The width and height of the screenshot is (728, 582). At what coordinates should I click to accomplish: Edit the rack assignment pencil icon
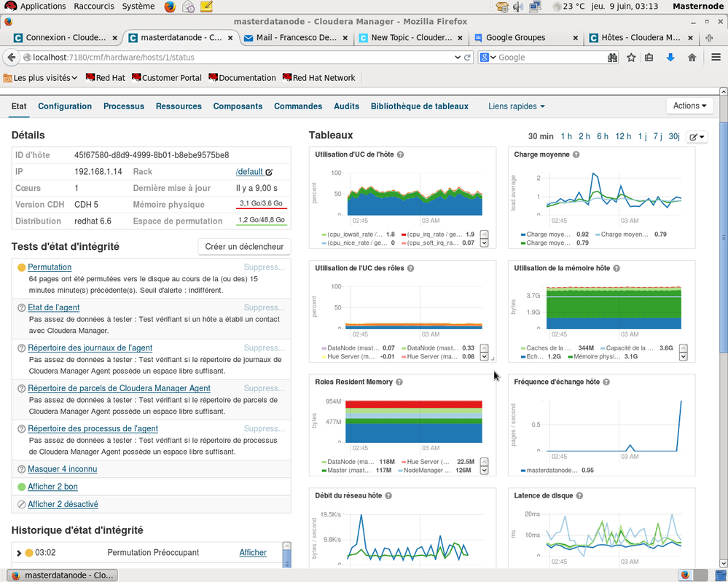(x=269, y=172)
